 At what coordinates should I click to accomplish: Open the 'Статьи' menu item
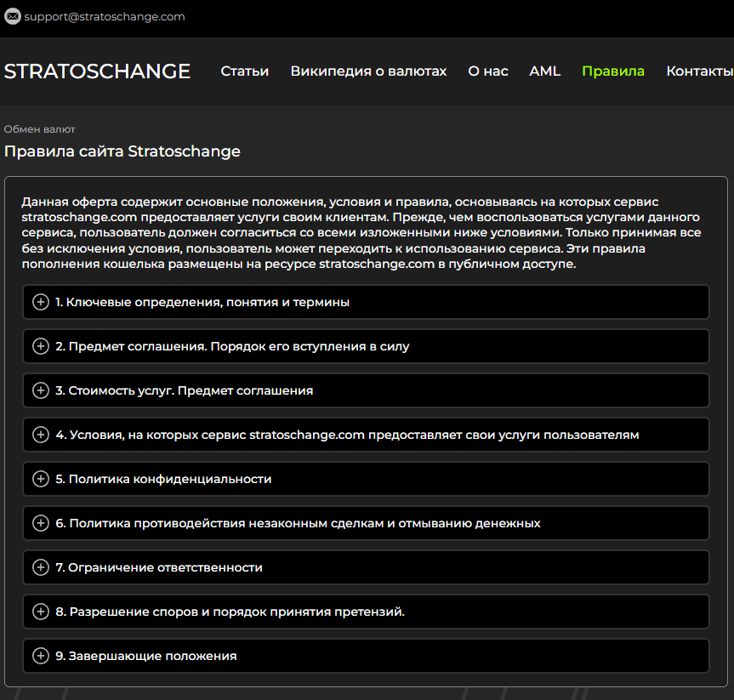[x=244, y=71]
